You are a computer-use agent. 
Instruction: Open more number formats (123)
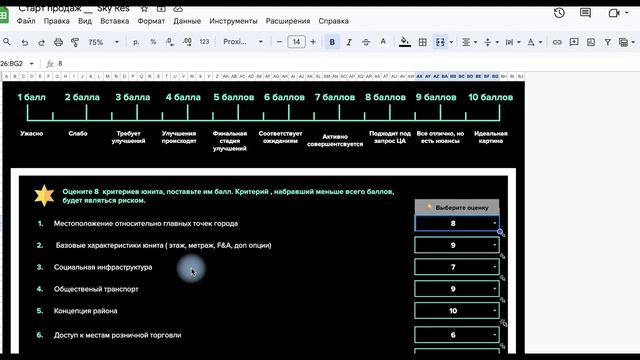[x=204, y=42]
